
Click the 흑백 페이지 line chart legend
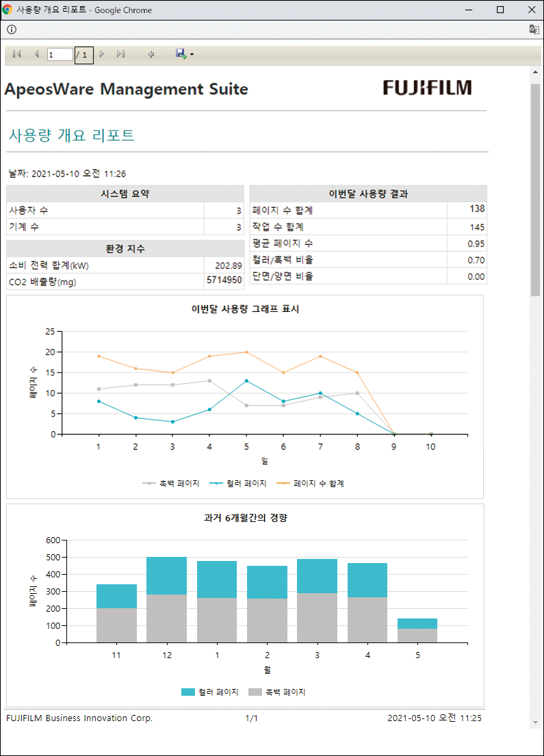(171, 483)
